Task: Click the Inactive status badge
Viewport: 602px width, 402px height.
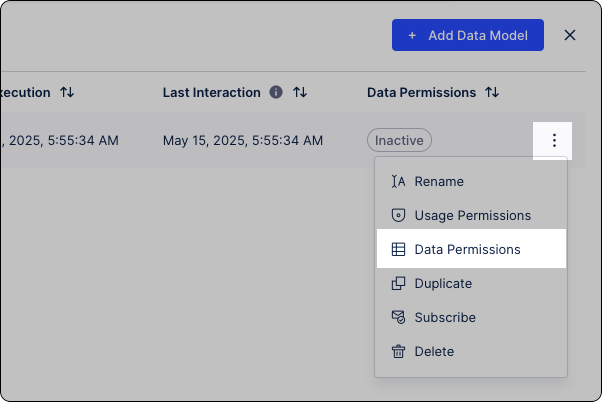Action: [x=399, y=140]
